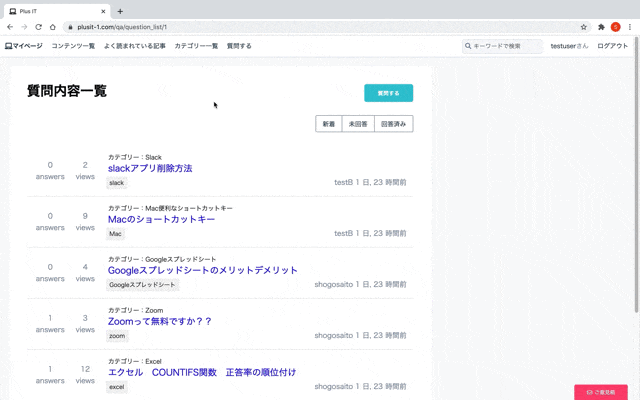
Task: Open よく読まれている記事 menu item
Action: (x=135, y=46)
